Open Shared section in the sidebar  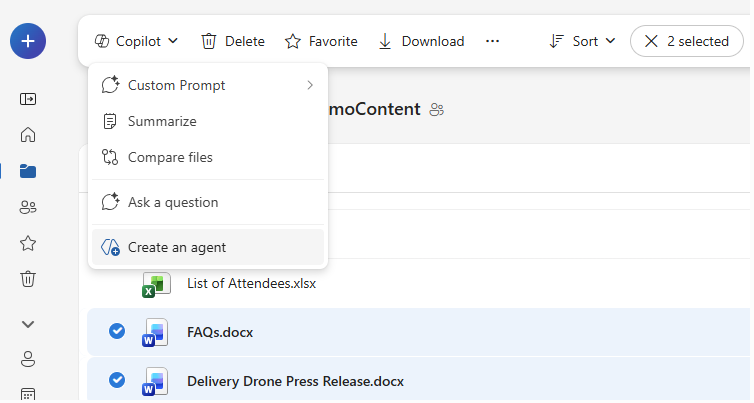coord(28,207)
